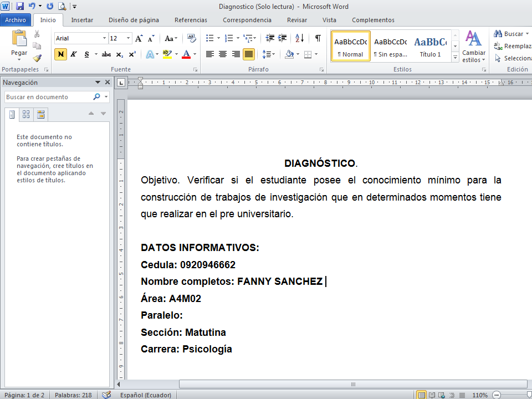Toggle show paragraph marks ¶

(318, 38)
